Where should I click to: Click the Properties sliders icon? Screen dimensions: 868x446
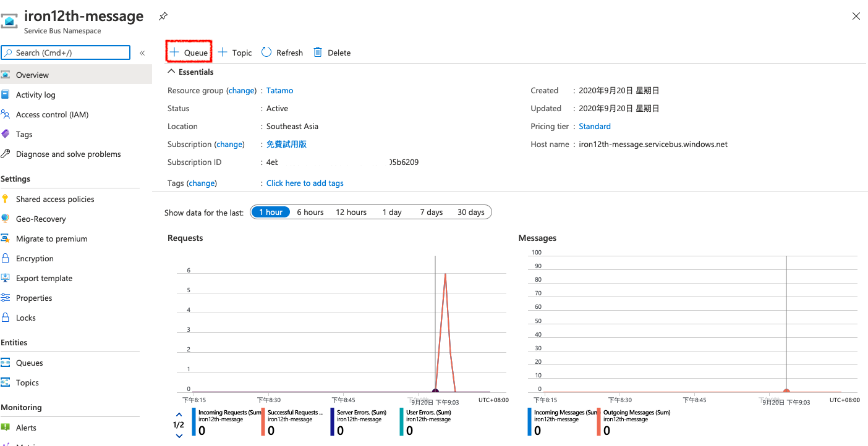[x=6, y=298]
